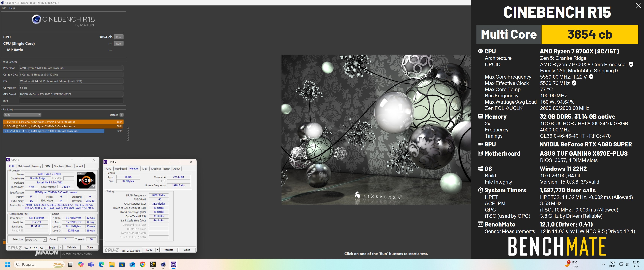Select top ranking row with score 3854

coord(63,122)
